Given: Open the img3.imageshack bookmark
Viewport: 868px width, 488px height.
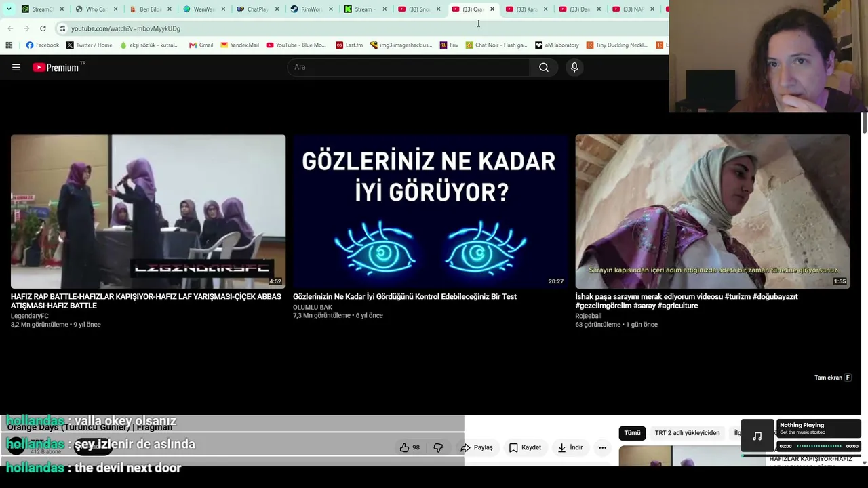Looking at the screenshot, I should [401, 45].
